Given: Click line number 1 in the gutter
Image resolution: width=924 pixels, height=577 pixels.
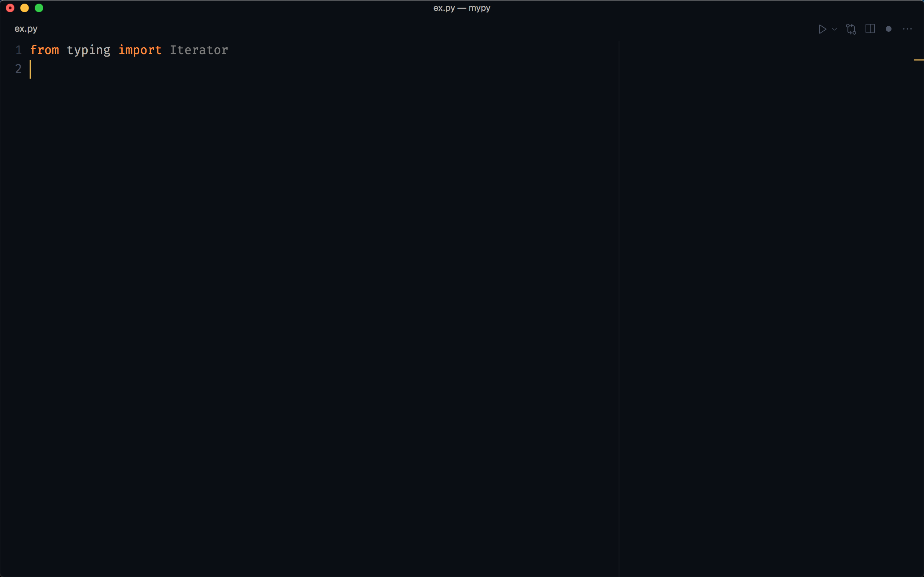Looking at the screenshot, I should tap(18, 50).
